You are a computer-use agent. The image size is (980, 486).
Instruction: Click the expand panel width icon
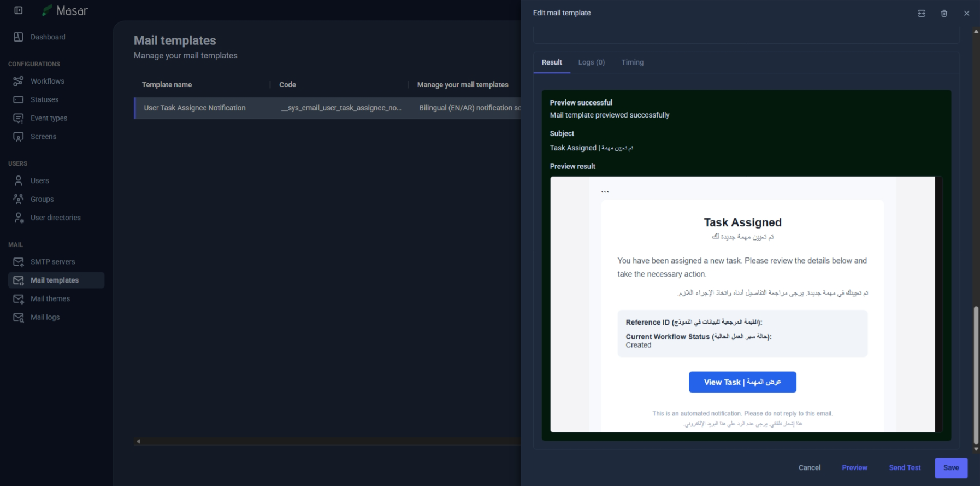click(x=922, y=13)
